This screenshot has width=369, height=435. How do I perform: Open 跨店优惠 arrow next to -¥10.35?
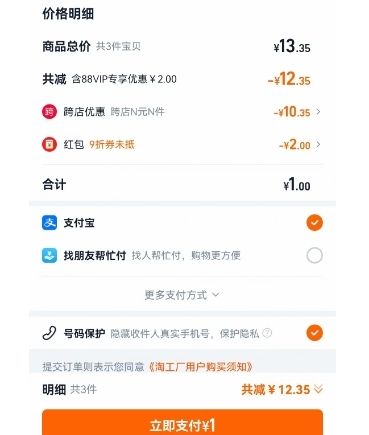point(318,112)
